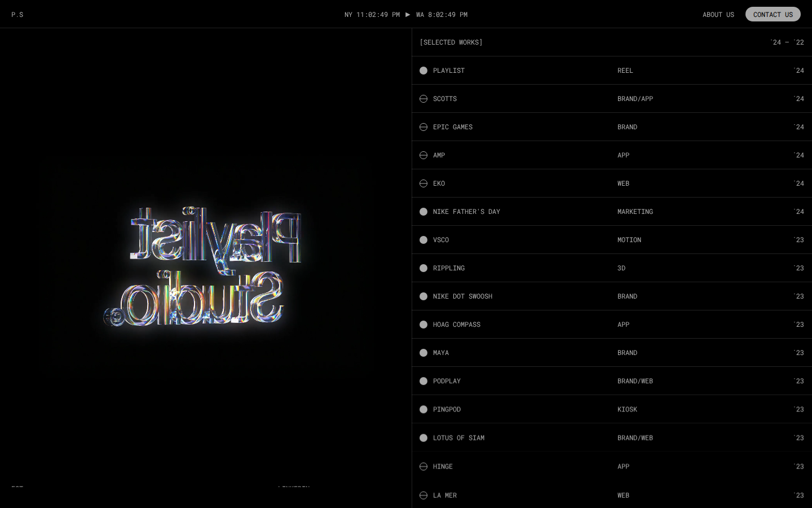Click the filled circle icon beside NIKE DOT SWOOSH
Image resolution: width=812 pixels, height=508 pixels.
click(x=423, y=296)
